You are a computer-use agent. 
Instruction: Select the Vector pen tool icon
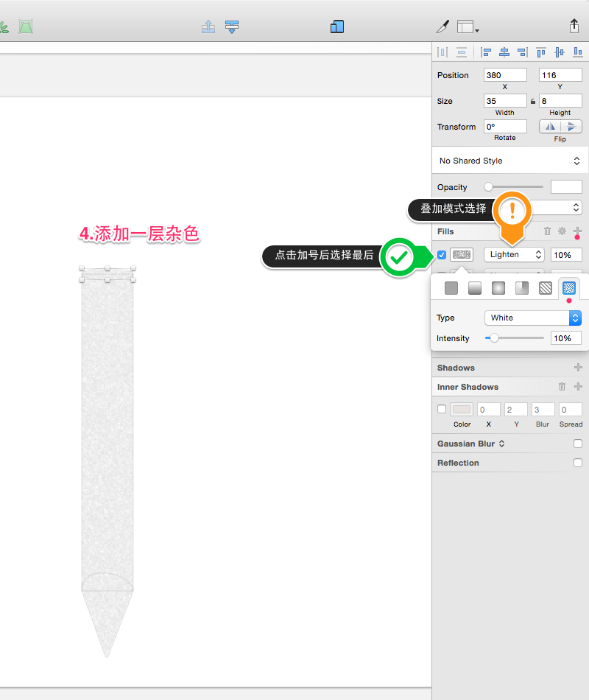click(442, 27)
